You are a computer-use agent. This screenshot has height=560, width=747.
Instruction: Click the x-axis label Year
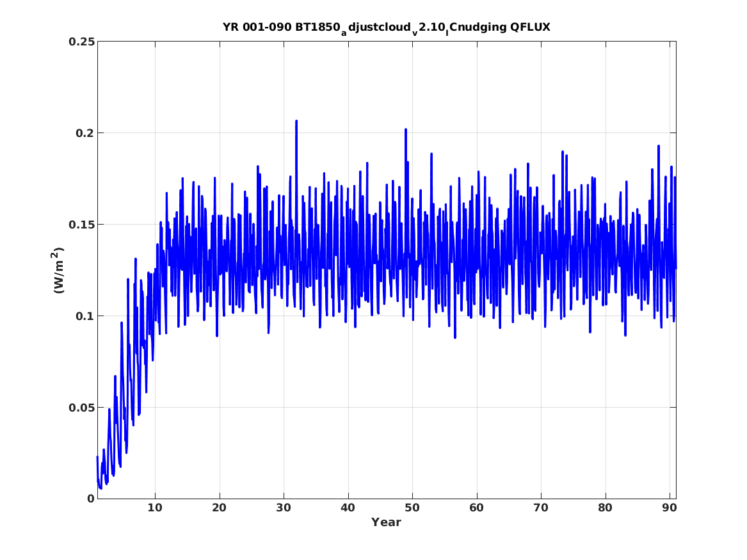[x=387, y=522]
